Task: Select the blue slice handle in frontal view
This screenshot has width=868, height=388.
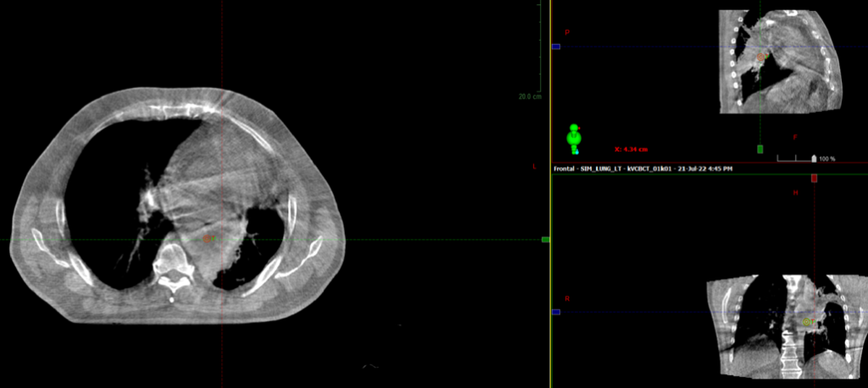Action: [556, 313]
